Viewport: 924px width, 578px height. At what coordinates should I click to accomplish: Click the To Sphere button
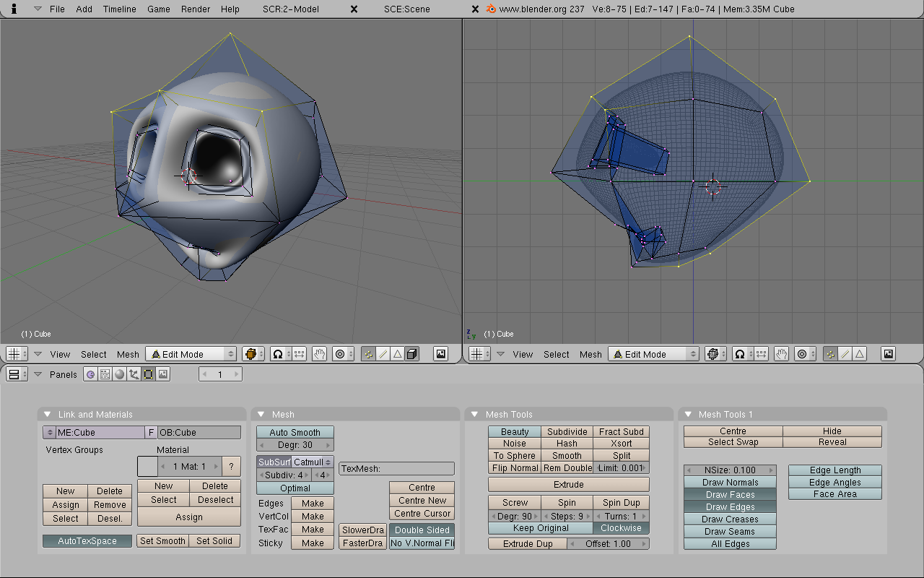tap(514, 455)
